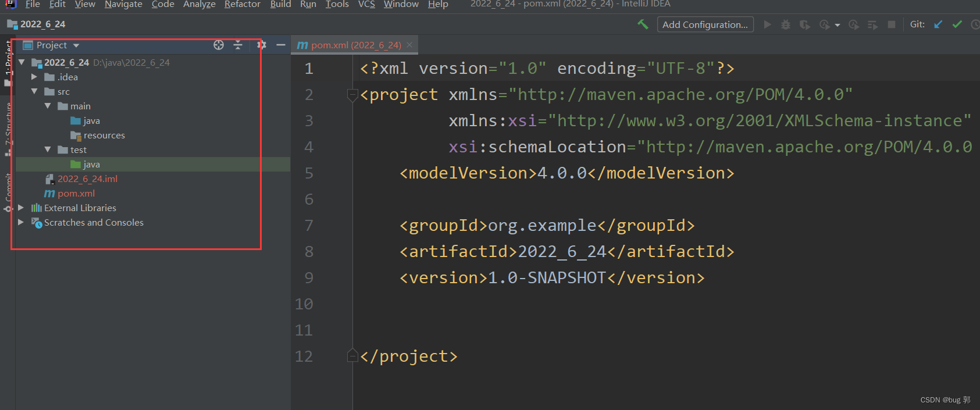Close the pom.xml editor tab

tap(409, 45)
